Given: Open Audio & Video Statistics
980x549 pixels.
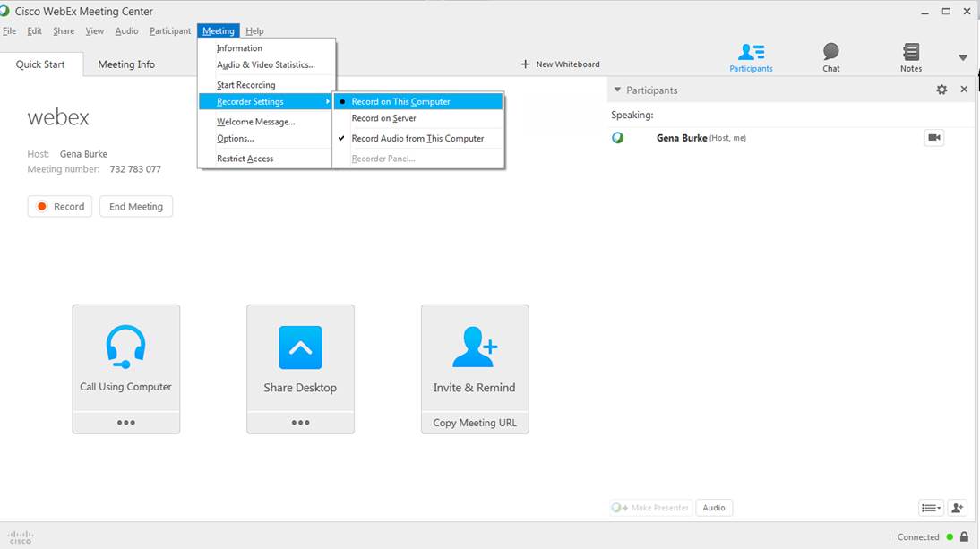Looking at the screenshot, I should point(266,64).
